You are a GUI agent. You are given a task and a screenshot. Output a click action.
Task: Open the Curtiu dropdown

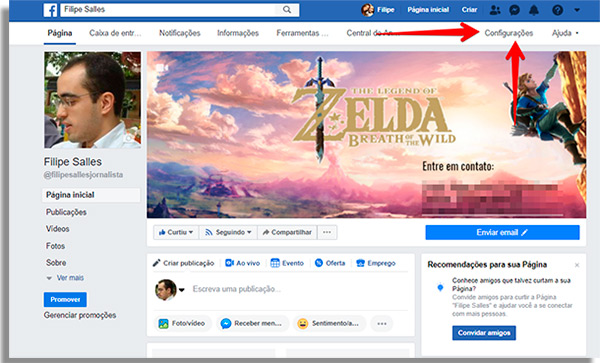click(176, 232)
